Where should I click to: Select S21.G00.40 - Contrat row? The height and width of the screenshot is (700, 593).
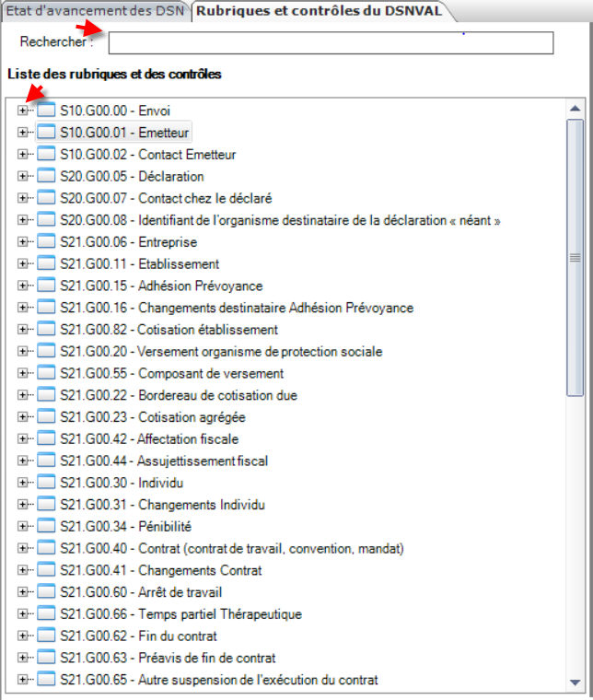click(231, 548)
